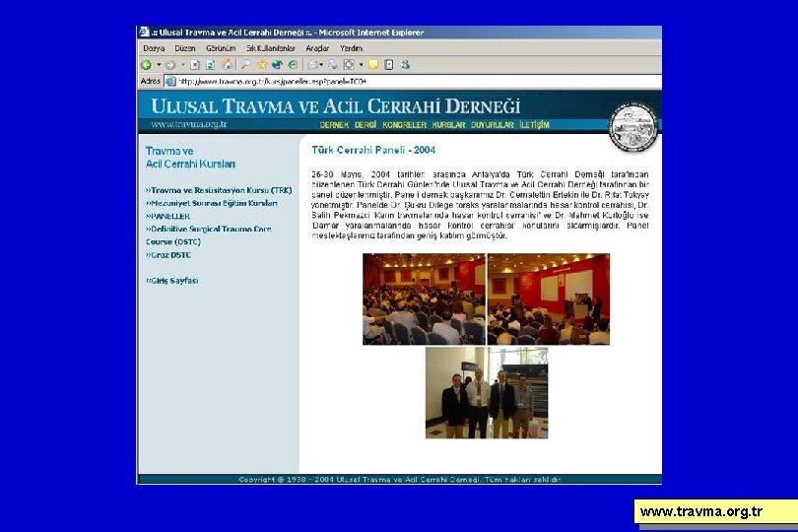This screenshot has height=532, width=798.
Task: Open Mezuniyet Sonrası Eğitim Kursları link
Action: [212, 203]
